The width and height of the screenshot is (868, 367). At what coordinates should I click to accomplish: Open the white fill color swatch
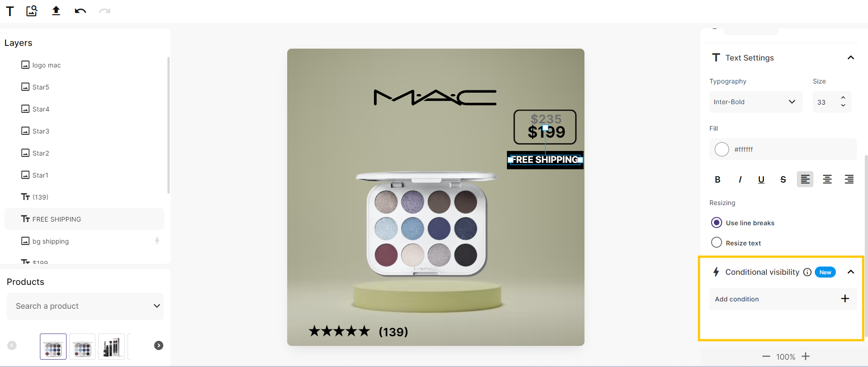(x=722, y=149)
